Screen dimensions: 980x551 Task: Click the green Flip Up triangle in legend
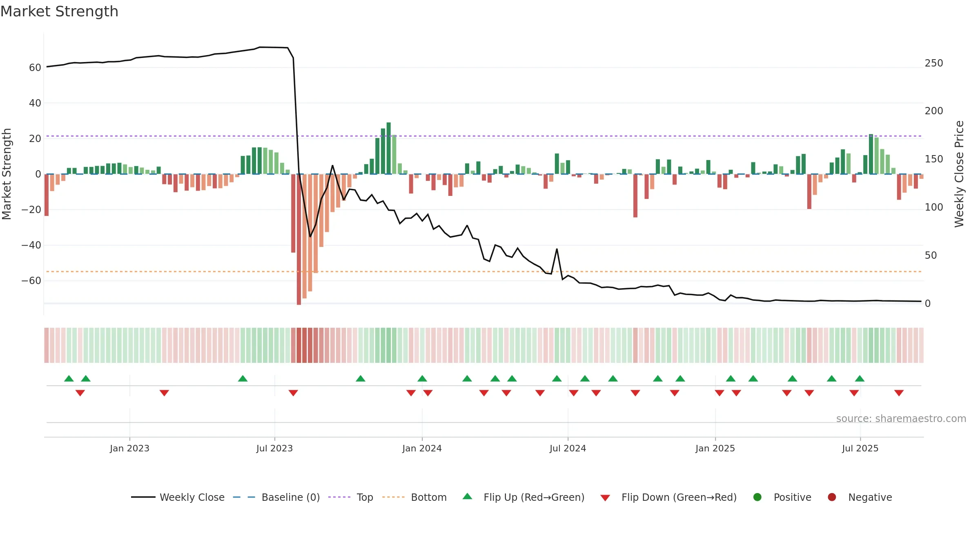[467, 496]
